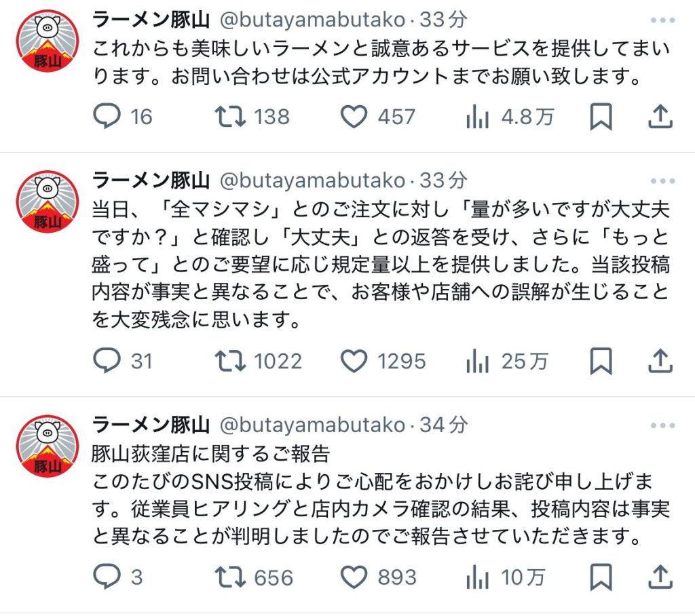695x616 pixels.
Task: Open more options on the 豚山荻窪店 tweet
Action: point(662,425)
